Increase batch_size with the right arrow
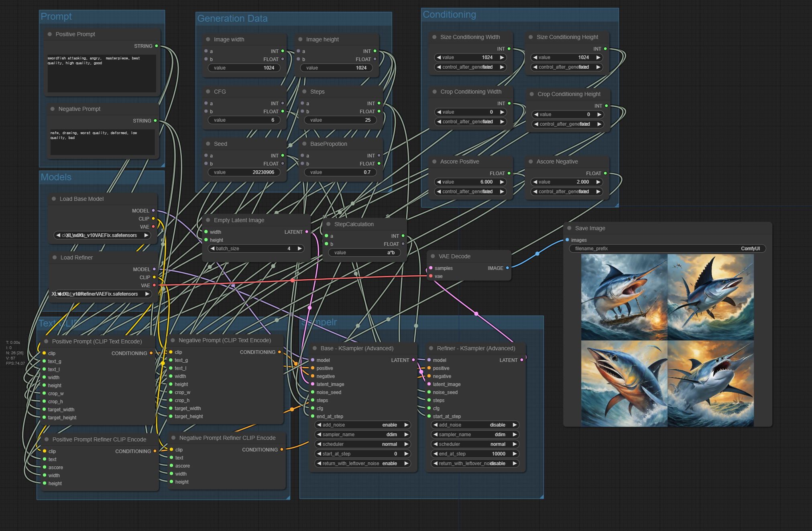 pos(299,249)
